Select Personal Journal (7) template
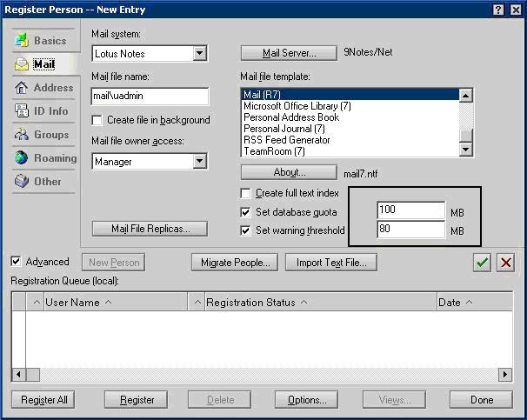The height and width of the screenshot is (420, 527). pos(350,129)
